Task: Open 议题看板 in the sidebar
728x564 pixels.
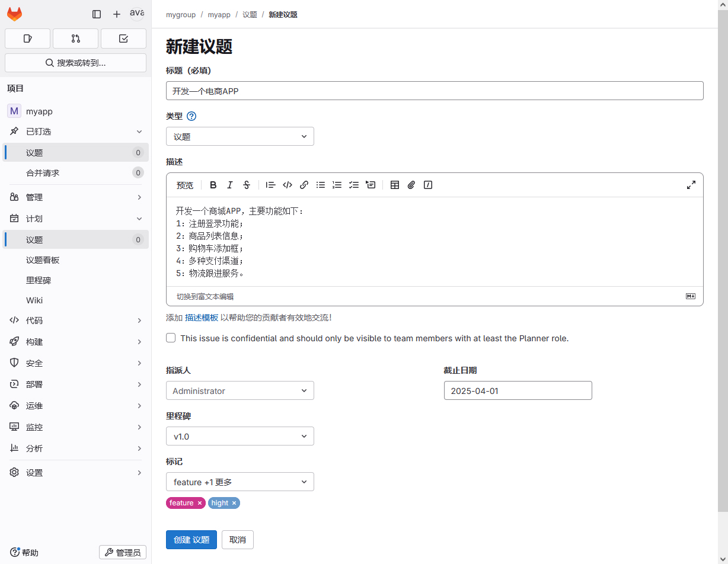Action: tap(43, 260)
